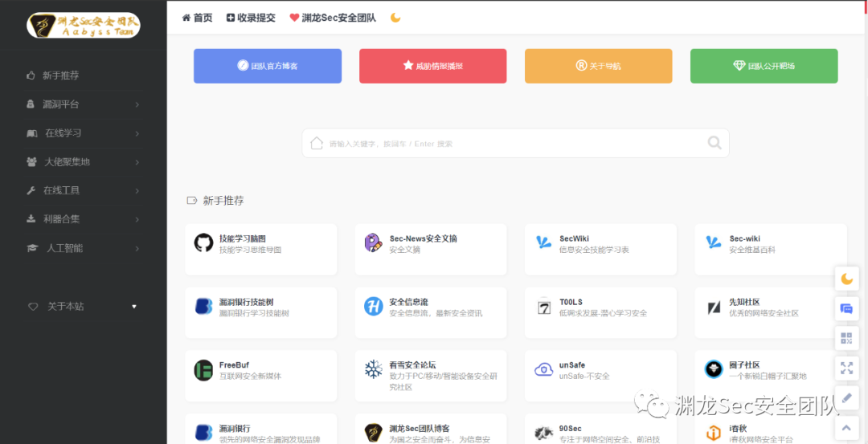Select 利器合集 sidebar menu label
Screen dimensions: 868x444
(x=61, y=219)
